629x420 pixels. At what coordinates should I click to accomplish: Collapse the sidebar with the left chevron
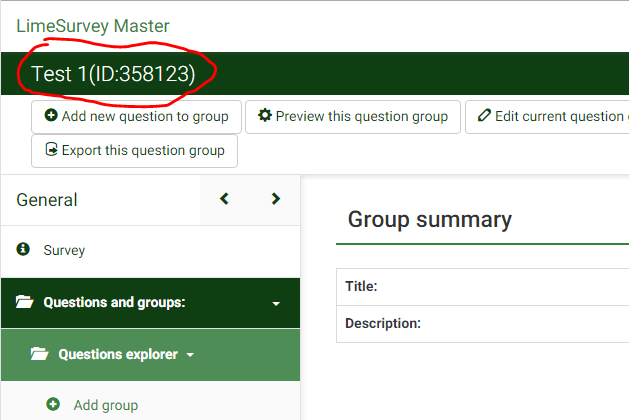click(x=225, y=199)
